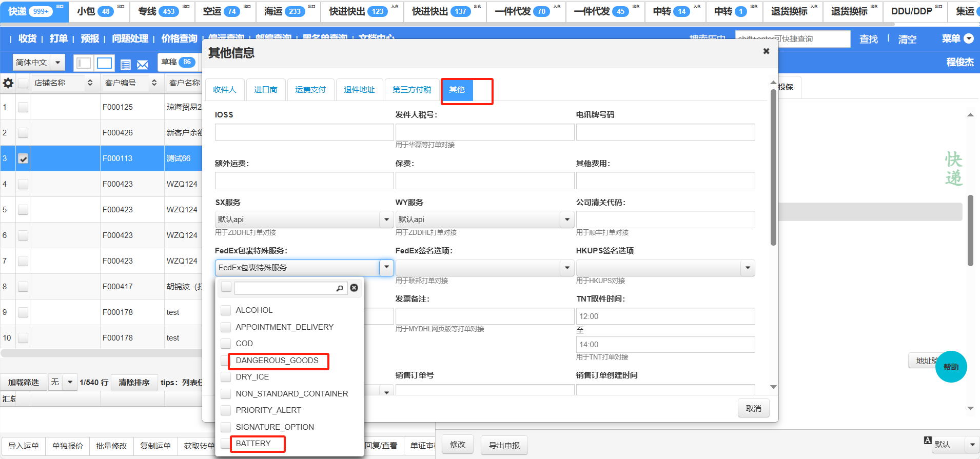Select the 第三方付税 tab
Viewport: 980px width, 459px height.
click(x=412, y=90)
